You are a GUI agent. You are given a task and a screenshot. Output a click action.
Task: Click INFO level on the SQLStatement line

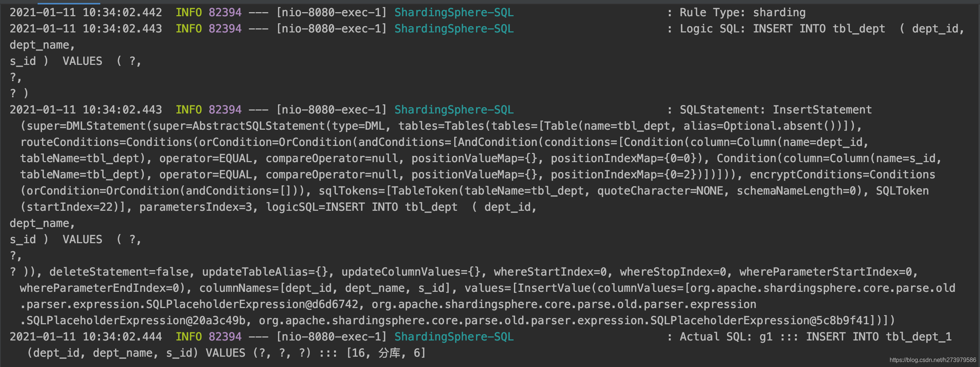pos(188,110)
